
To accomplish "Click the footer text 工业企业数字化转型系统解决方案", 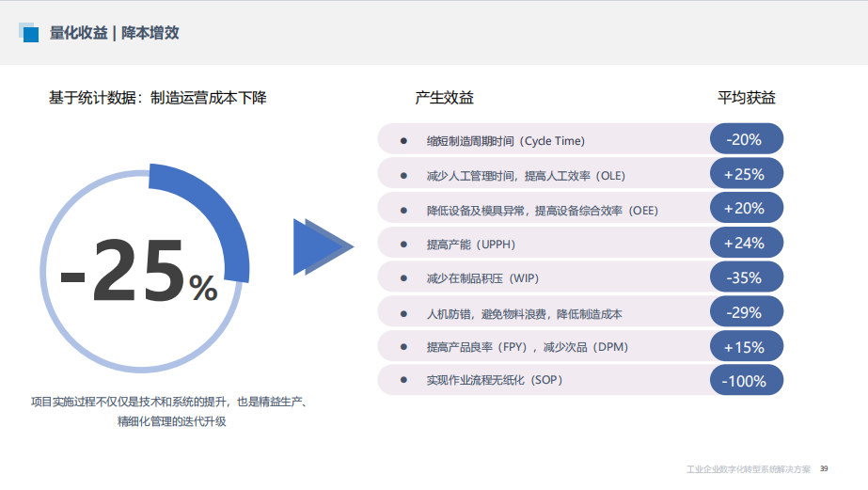I will coord(749,468).
